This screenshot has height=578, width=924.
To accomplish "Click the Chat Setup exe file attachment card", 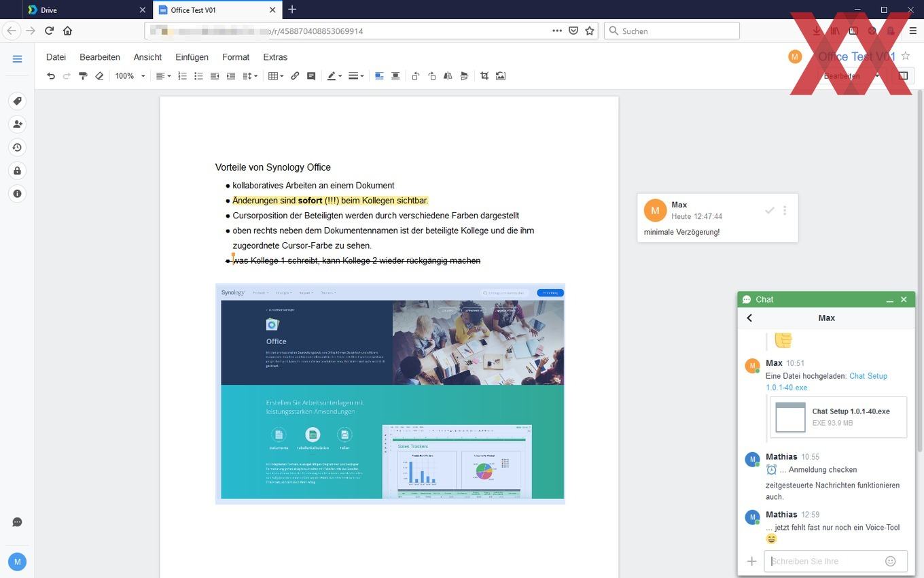I will click(838, 417).
